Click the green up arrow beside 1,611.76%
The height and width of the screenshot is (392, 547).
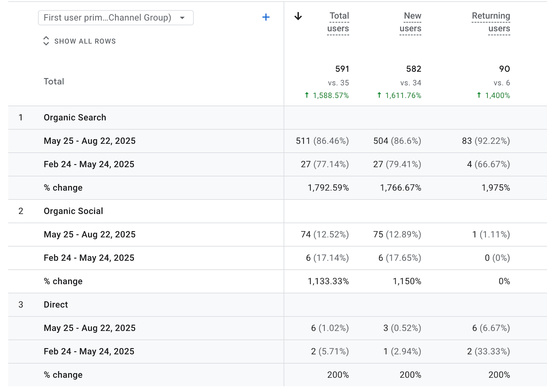tap(379, 95)
